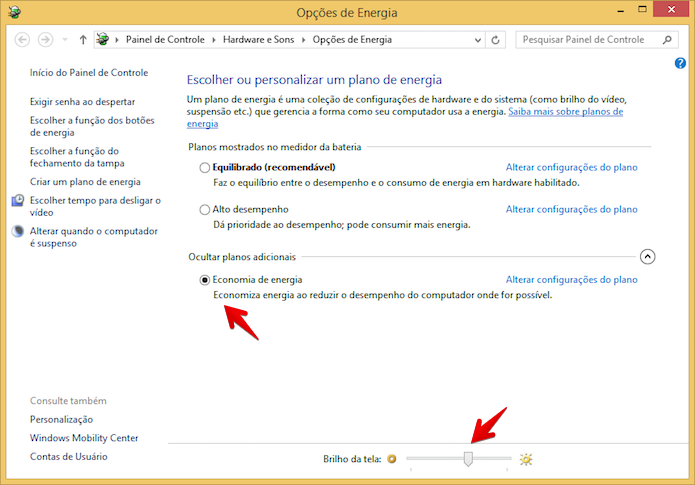Image resolution: width=695 pixels, height=485 pixels.
Task: Alterar configurações do plano for Equilibrado
Action: [x=572, y=168]
